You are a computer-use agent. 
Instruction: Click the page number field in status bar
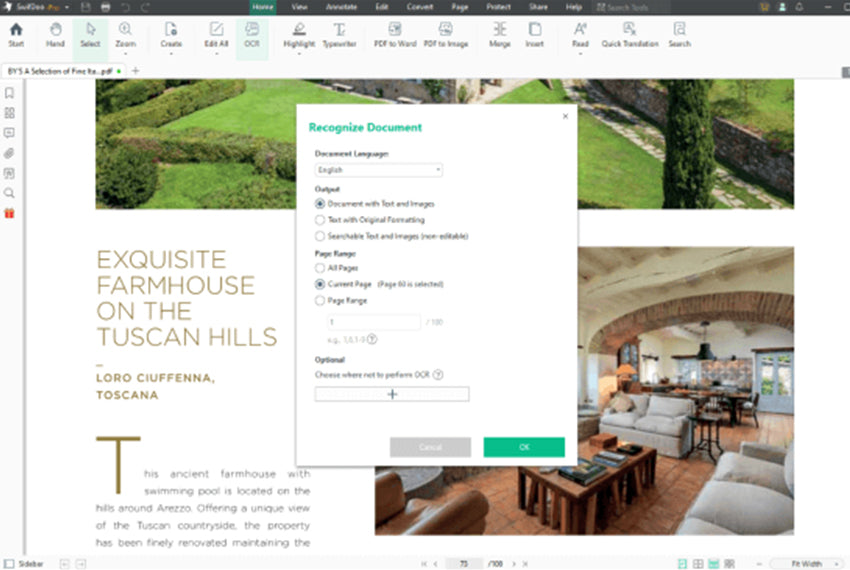(x=463, y=564)
